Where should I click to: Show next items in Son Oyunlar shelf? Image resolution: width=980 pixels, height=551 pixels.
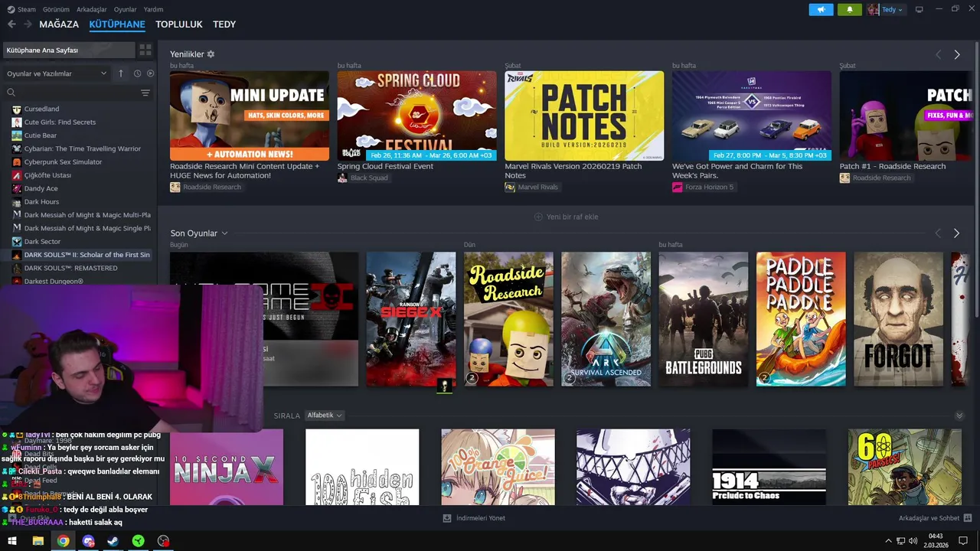click(956, 233)
